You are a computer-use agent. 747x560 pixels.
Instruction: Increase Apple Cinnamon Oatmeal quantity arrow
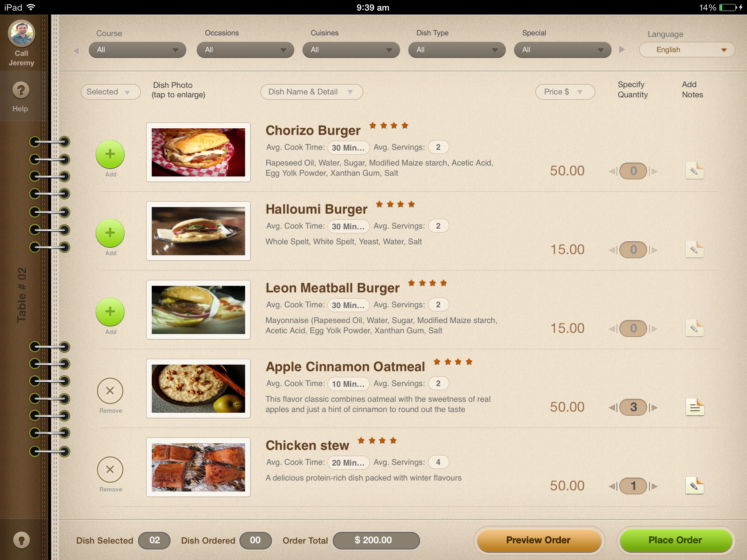tap(654, 408)
